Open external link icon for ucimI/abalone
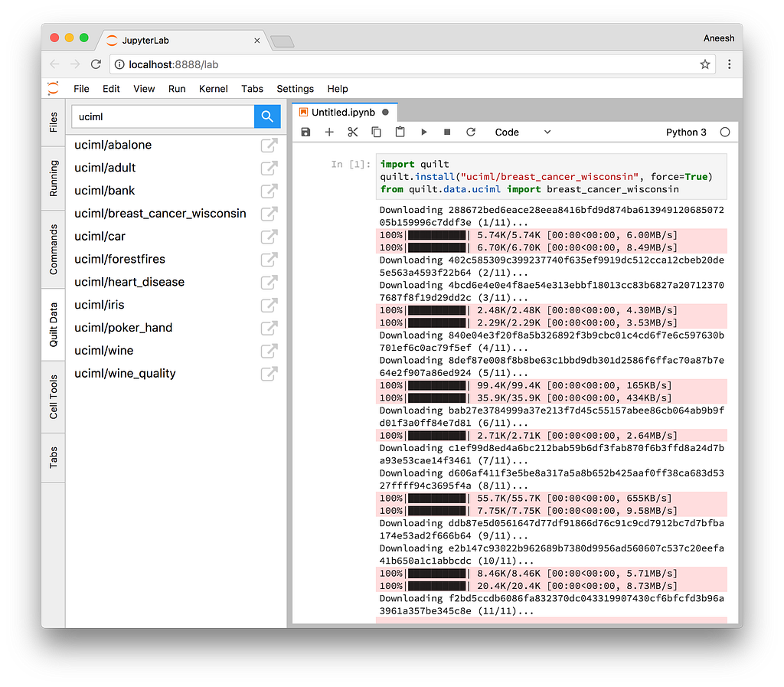 click(269, 145)
